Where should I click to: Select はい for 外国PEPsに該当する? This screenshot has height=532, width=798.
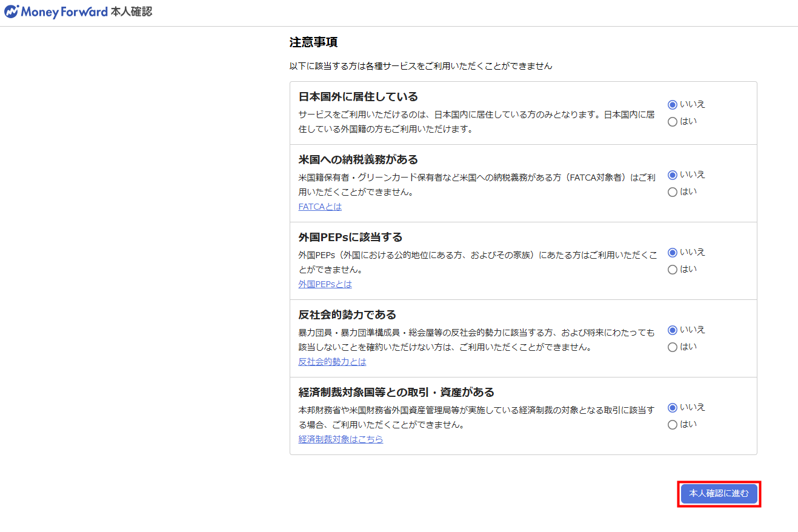pyautogui.click(x=672, y=270)
